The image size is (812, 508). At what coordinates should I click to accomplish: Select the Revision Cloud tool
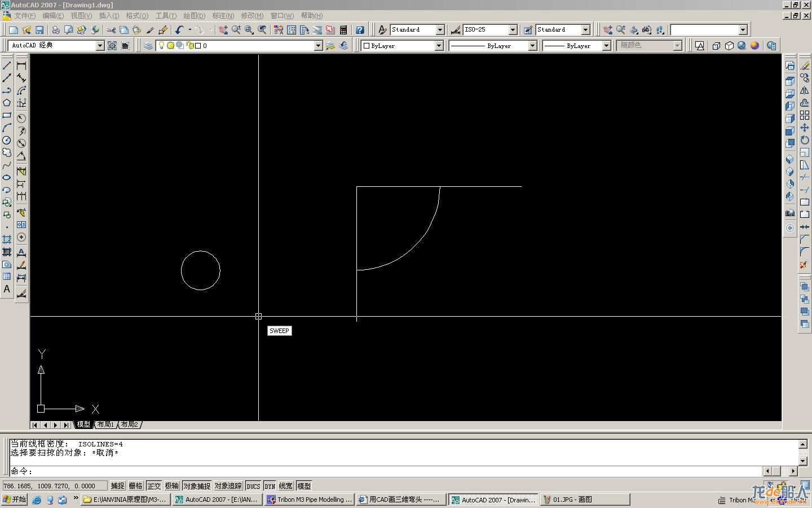(x=7, y=152)
